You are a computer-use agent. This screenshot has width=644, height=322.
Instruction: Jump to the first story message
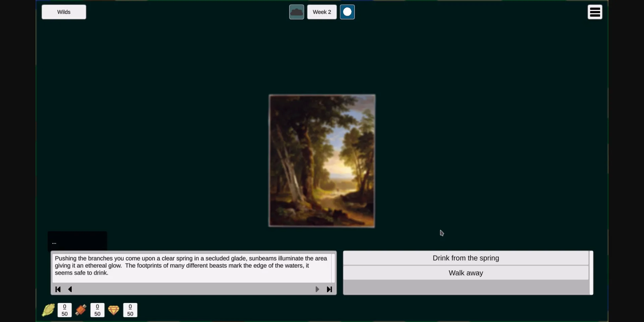[x=58, y=289]
